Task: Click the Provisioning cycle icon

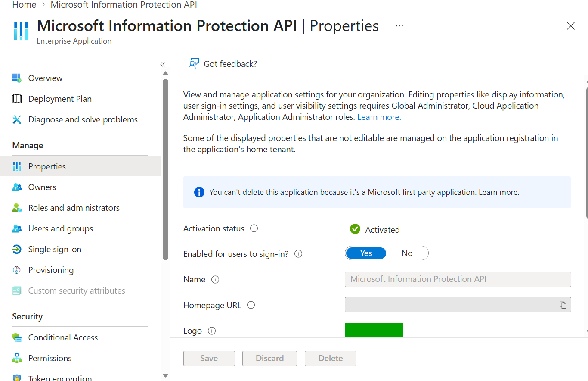Action: pos(17,270)
